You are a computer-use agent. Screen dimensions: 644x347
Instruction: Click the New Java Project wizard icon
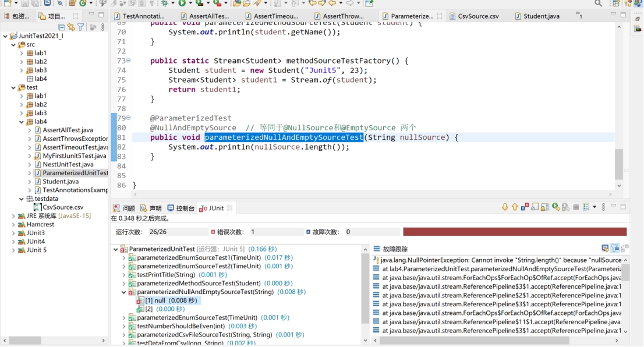71,5
